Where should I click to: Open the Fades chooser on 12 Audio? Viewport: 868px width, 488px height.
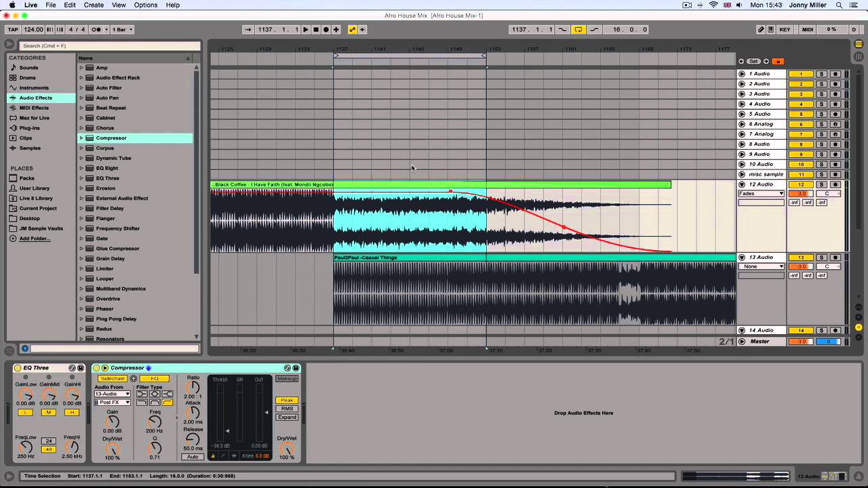pyautogui.click(x=761, y=194)
